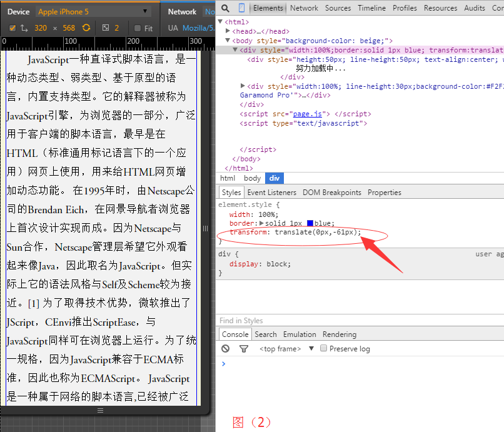Click the html breadcrumb item
The image size is (504, 432).
pos(228,178)
